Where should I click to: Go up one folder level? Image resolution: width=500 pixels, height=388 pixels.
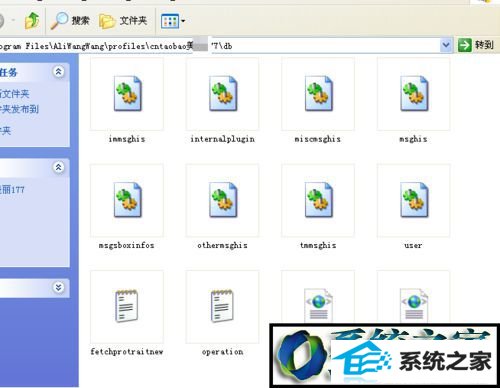click(x=32, y=21)
